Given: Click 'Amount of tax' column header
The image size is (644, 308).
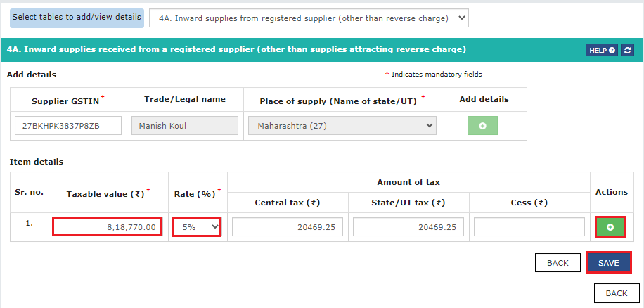Looking at the screenshot, I should [408, 182].
